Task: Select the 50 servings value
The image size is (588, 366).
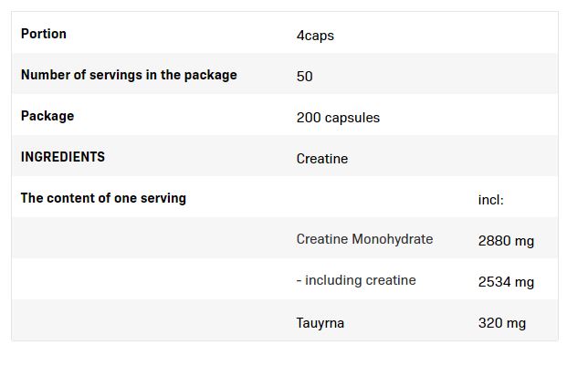Action: (x=304, y=77)
